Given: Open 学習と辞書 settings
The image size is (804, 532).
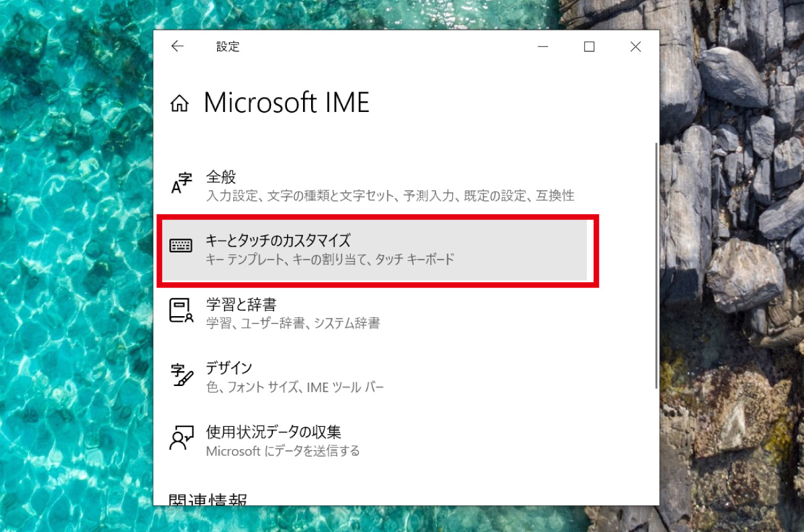Looking at the screenshot, I should pyautogui.click(x=241, y=304).
